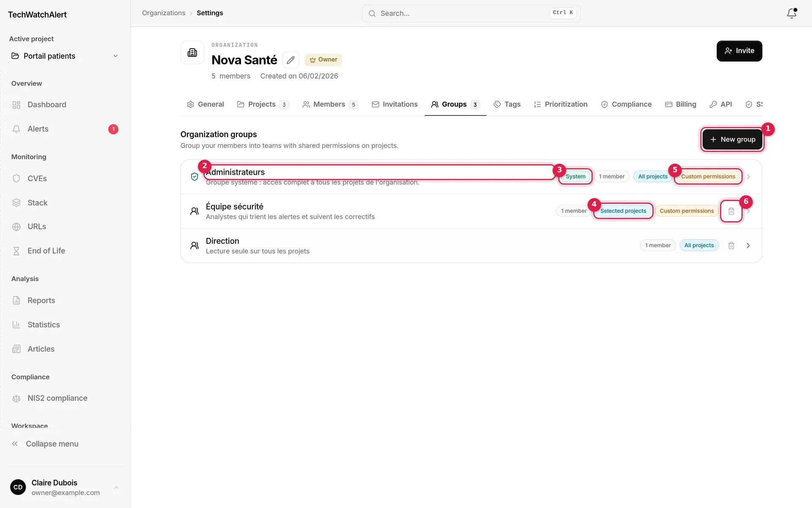812x508 pixels.
Task: Follow the Organizations breadcrumb link
Action: [x=164, y=13]
